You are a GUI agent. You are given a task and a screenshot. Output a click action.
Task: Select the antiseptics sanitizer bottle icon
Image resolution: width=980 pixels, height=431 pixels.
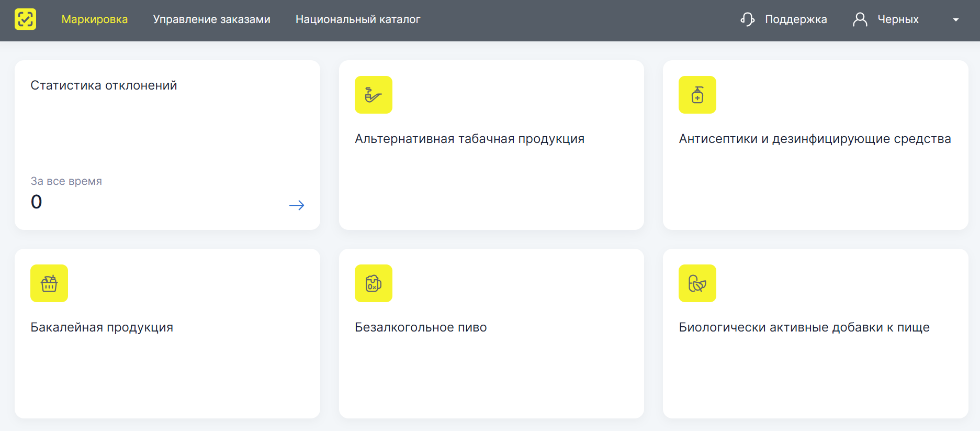pyautogui.click(x=697, y=95)
